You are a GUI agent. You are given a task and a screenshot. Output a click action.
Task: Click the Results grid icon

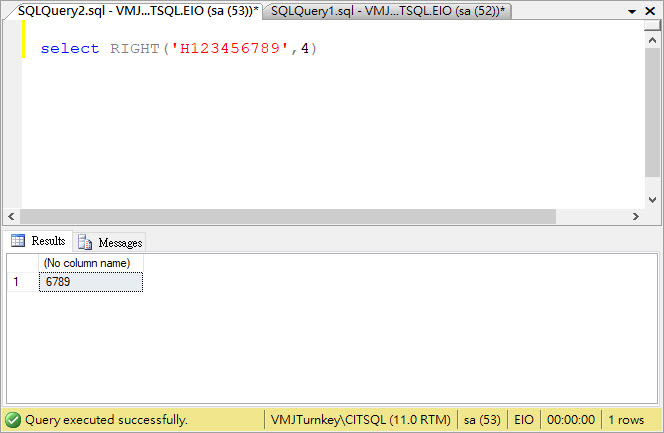tap(18, 241)
